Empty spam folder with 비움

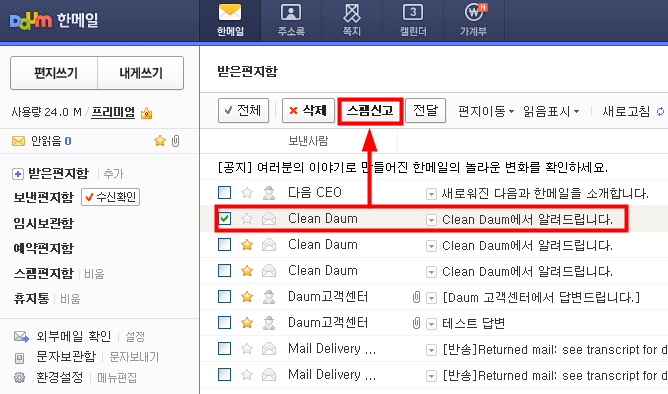(94, 273)
